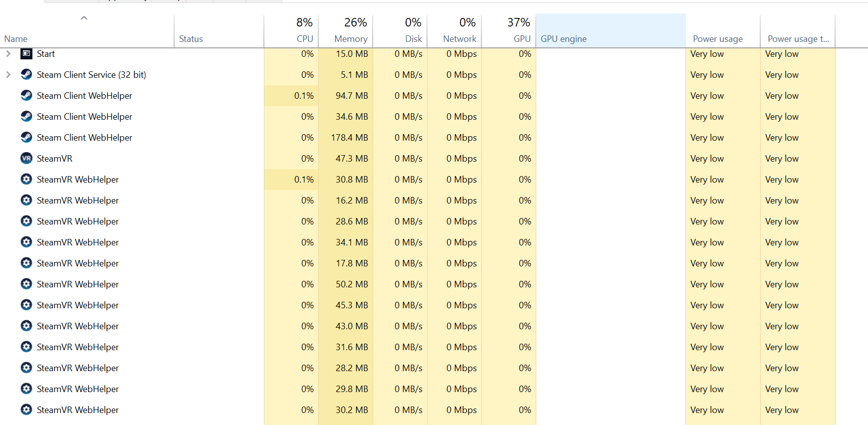Click SteamVR WebHelper icon in 17.8 MB row
This screenshot has width=868, height=425.
(x=26, y=263)
